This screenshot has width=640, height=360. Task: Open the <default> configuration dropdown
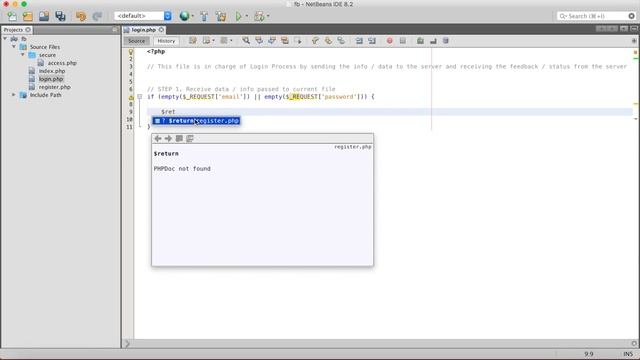[x=143, y=16]
